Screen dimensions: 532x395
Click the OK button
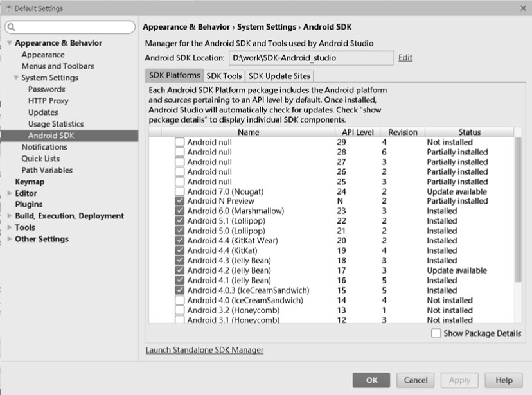(371, 380)
